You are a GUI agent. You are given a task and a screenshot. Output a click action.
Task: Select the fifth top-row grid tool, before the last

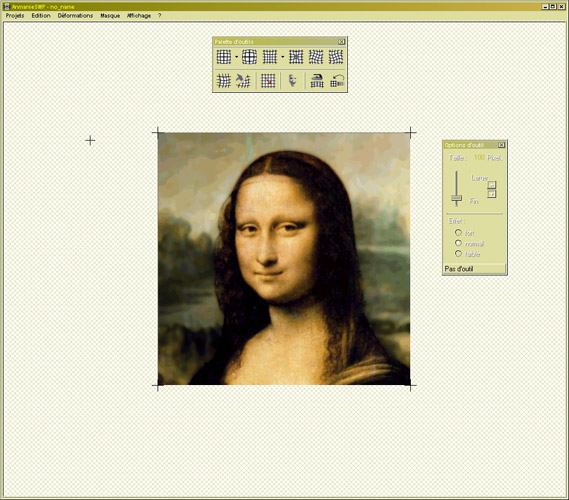pyautogui.click(x=316, y=57)
